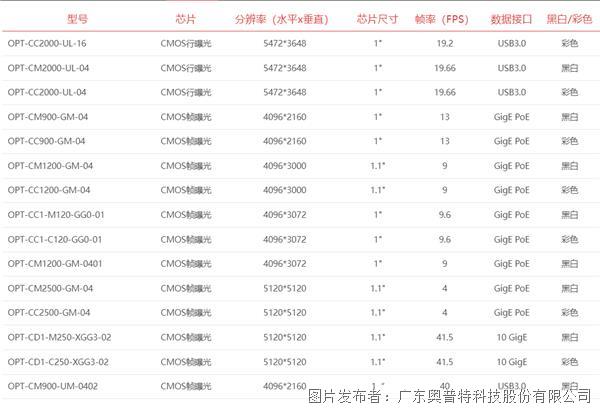Select 彩色 in OPT-CC2000-UL-16 row
This screenshot has height=410, width=600.
click(569, 44)
